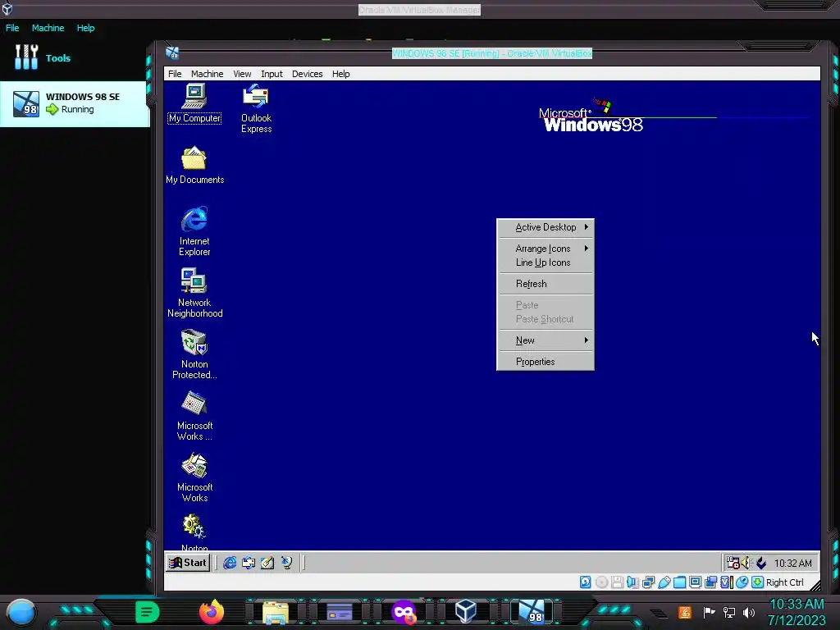Open the VM window Devices menu
The height and width of the screenshot is (630, 840).
coord(307,74)
